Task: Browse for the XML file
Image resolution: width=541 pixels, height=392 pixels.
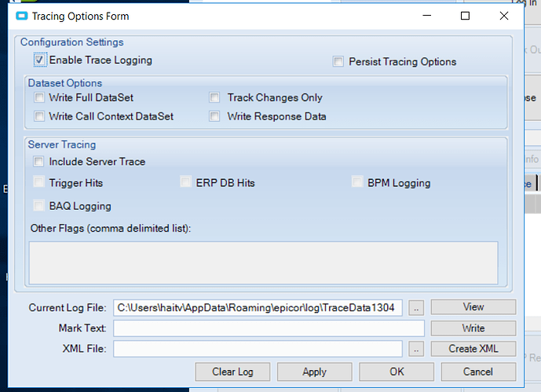Action: pyautogui.click(x=416, y=349)
